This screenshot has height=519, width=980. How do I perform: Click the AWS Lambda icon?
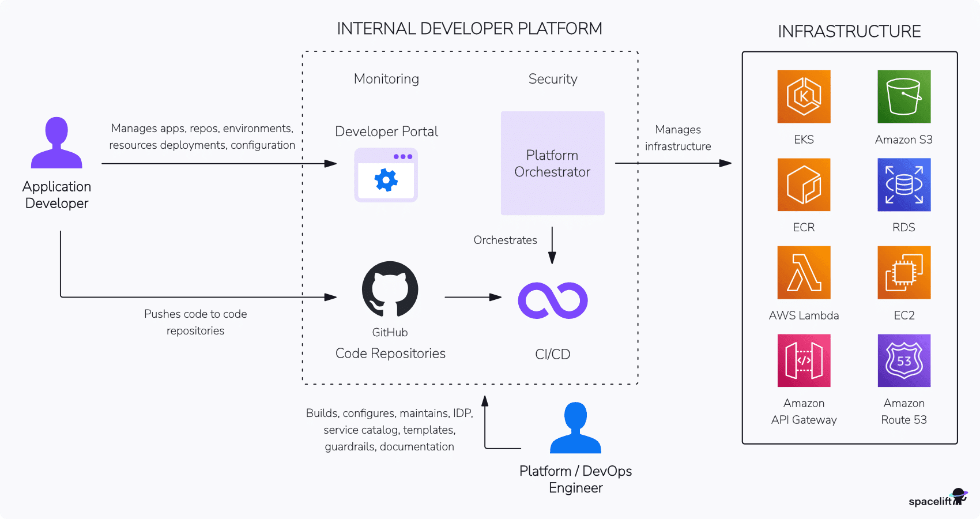[804, 273]
